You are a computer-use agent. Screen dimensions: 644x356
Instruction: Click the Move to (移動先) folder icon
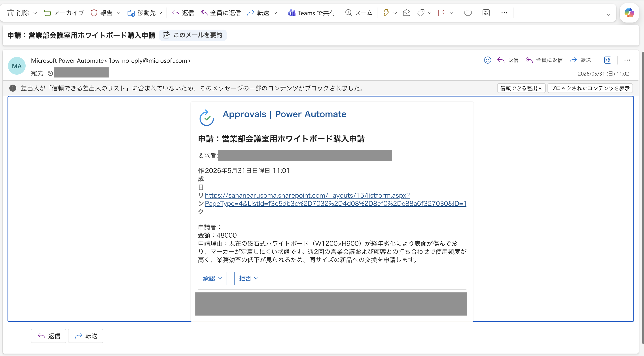131,13
